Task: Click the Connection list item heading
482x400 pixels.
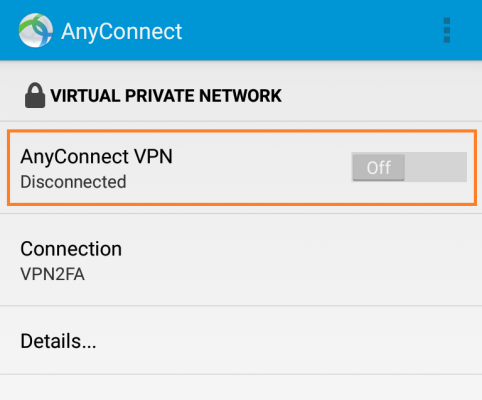Action: click(x=71, y=249)
